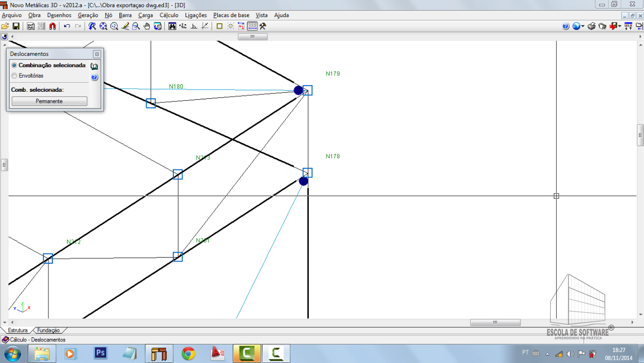Switch to the Fundação tab
The height and width of the screenshot is (363, 644).
[48, 330]
